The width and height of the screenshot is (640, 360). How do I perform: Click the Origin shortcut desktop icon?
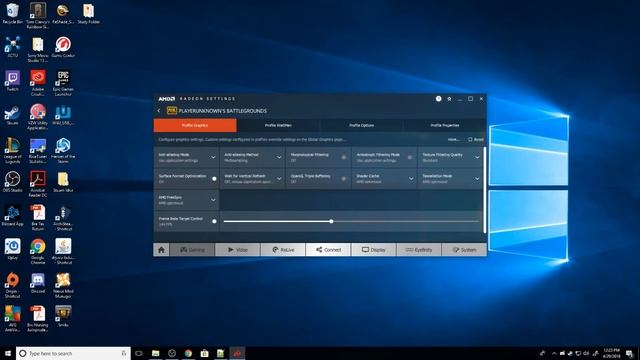pyautogui.click(x=12, y=285)
